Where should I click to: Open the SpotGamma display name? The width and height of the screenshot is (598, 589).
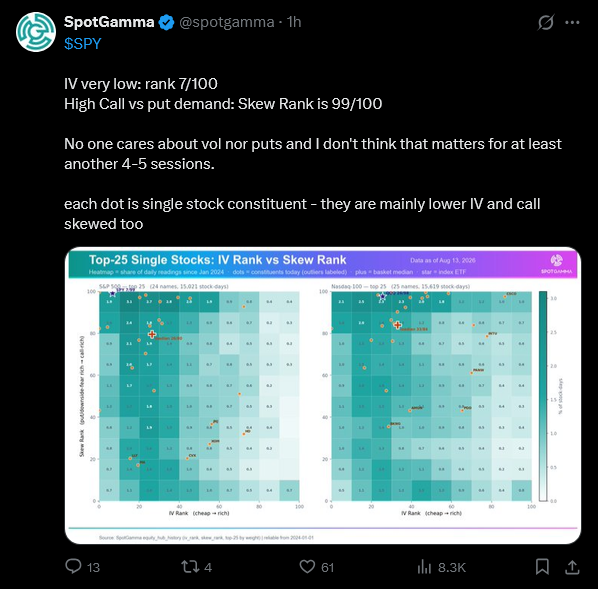tap(109, 22)
